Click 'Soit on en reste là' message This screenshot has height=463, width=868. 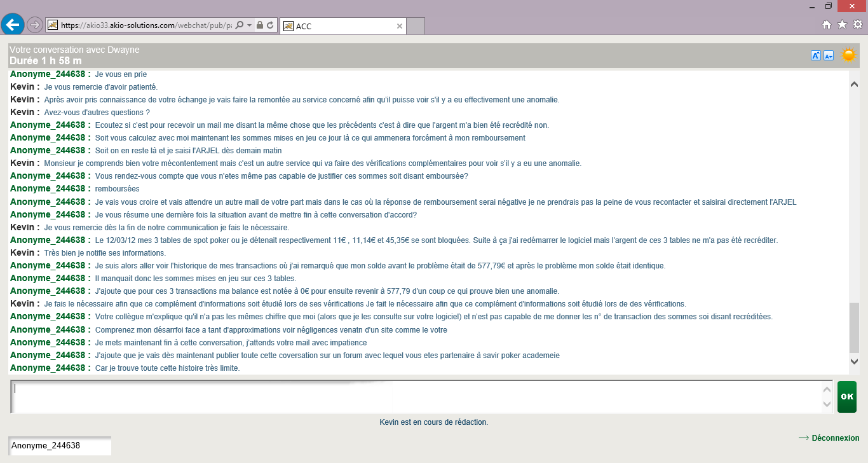(188, 151)
